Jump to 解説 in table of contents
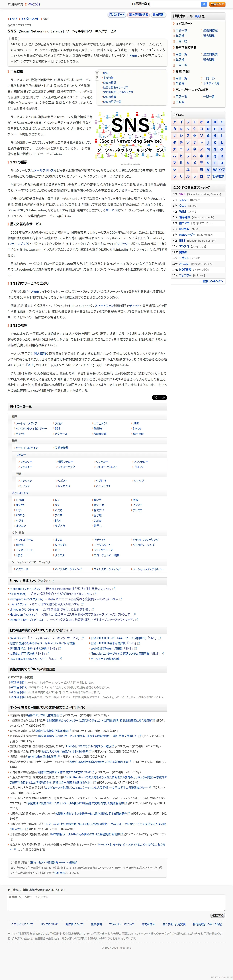Image resolution: width=233 pixels, height=980 pixels. click(x=105, y=73)
